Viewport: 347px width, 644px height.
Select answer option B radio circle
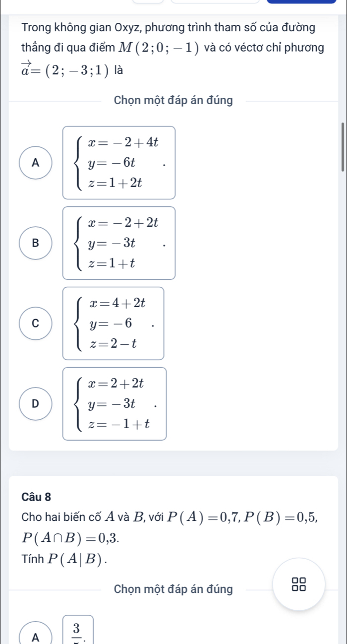pos(34,243)
